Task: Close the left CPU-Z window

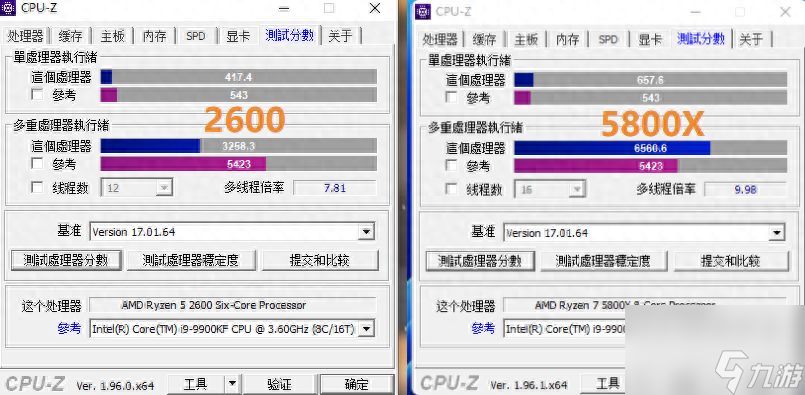Action: coord(375,8)
